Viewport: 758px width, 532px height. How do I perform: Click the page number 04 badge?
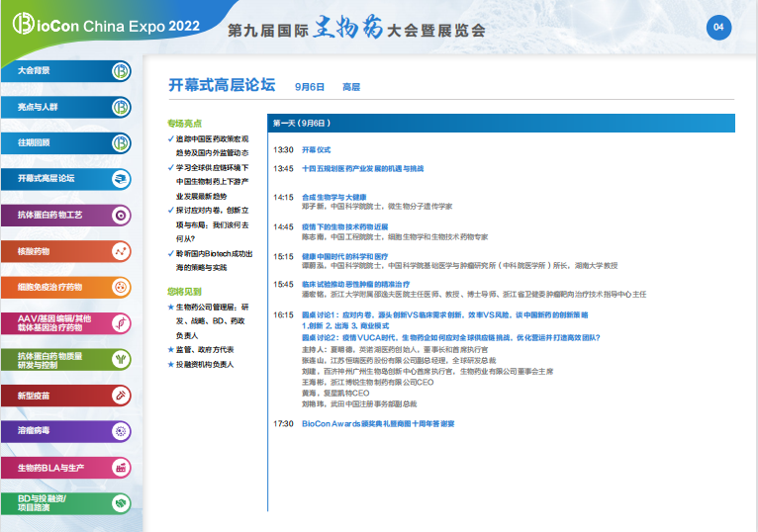click(719, 28)
